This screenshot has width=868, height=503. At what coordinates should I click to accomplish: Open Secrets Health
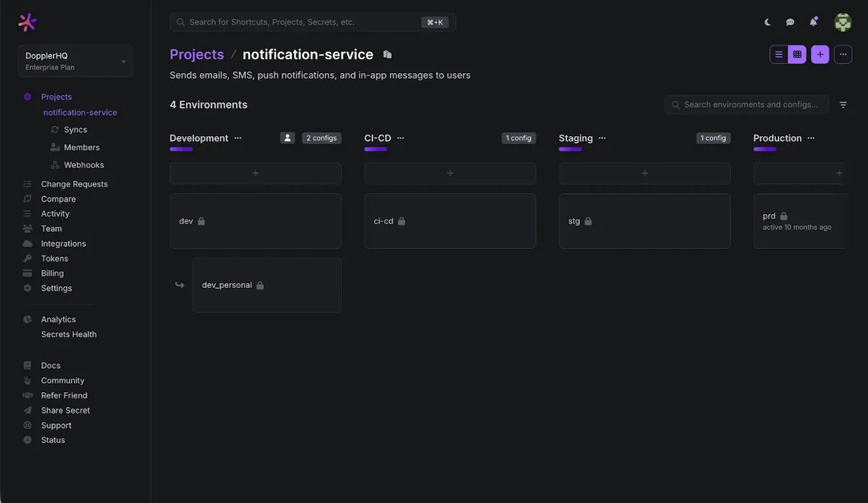click(69, 335)
